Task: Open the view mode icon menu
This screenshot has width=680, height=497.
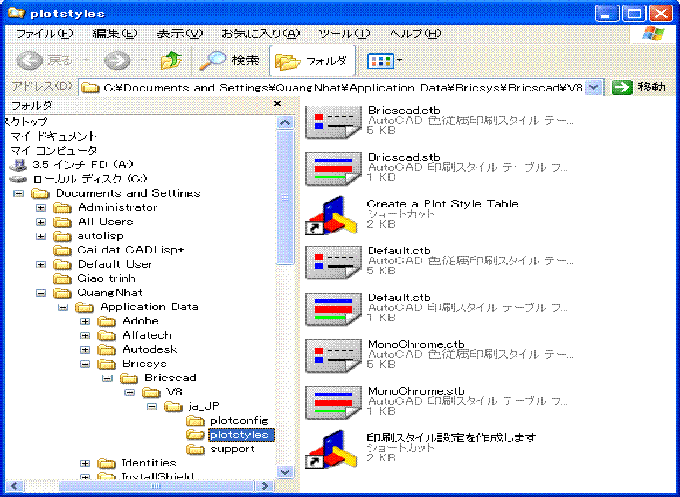Action: [x=384, y=61]
